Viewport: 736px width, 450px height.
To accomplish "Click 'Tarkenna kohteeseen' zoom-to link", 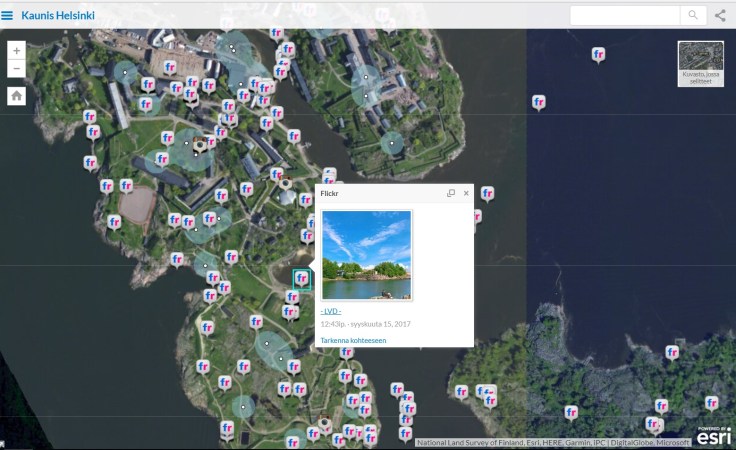I will click(x=353, y=340).
